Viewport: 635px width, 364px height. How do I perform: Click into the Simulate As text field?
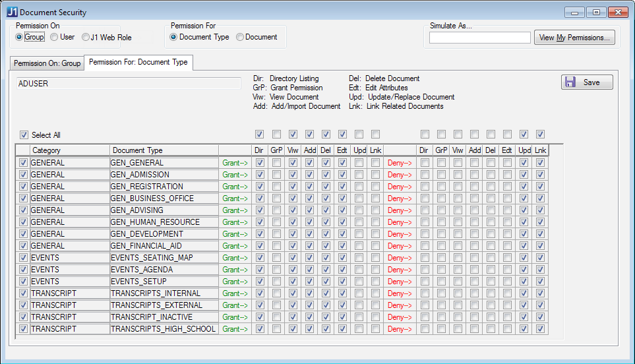click(479, 38)
